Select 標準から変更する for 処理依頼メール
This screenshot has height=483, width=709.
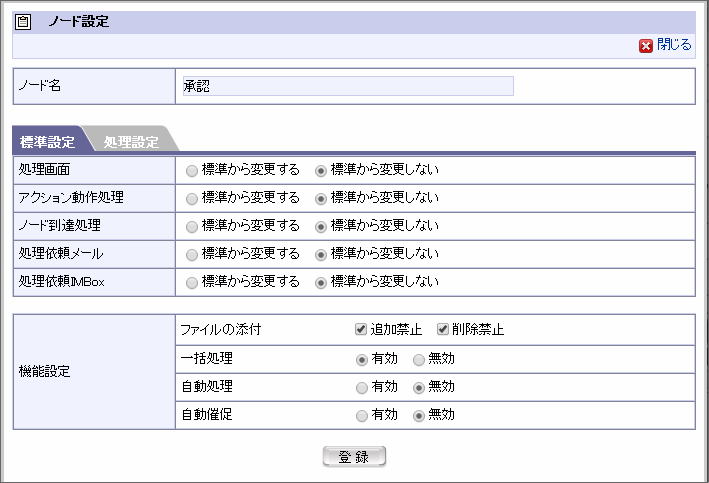coord(192,255)
